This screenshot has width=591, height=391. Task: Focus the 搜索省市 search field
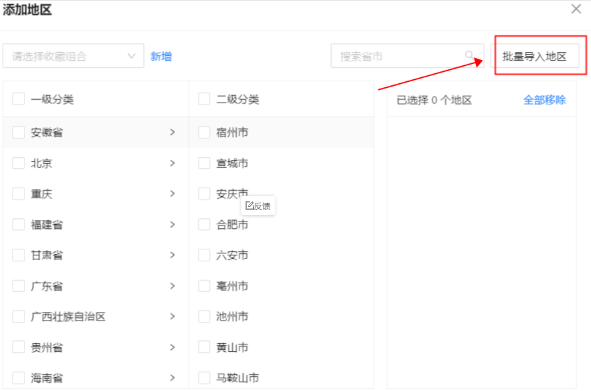point(407,56)
